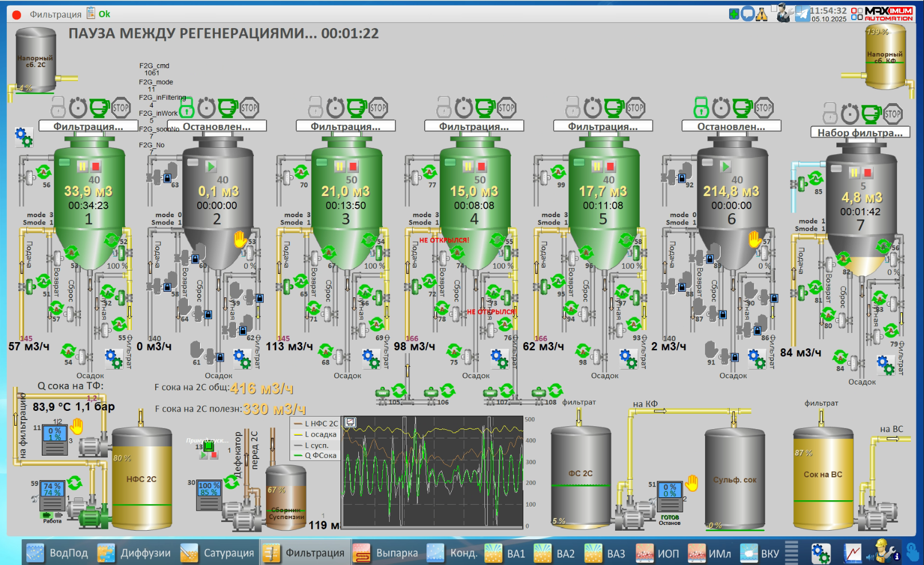
Task: Open the warning alarm triangle icon
Action: click(x=762, y=14)
